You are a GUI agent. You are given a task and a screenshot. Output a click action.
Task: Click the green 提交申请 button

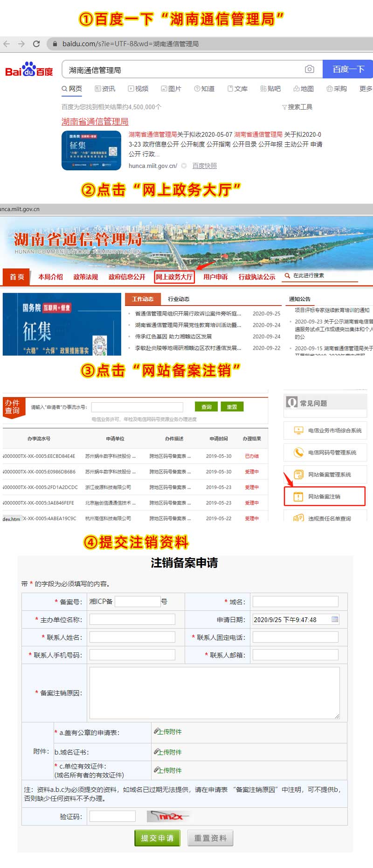point(157,838)
